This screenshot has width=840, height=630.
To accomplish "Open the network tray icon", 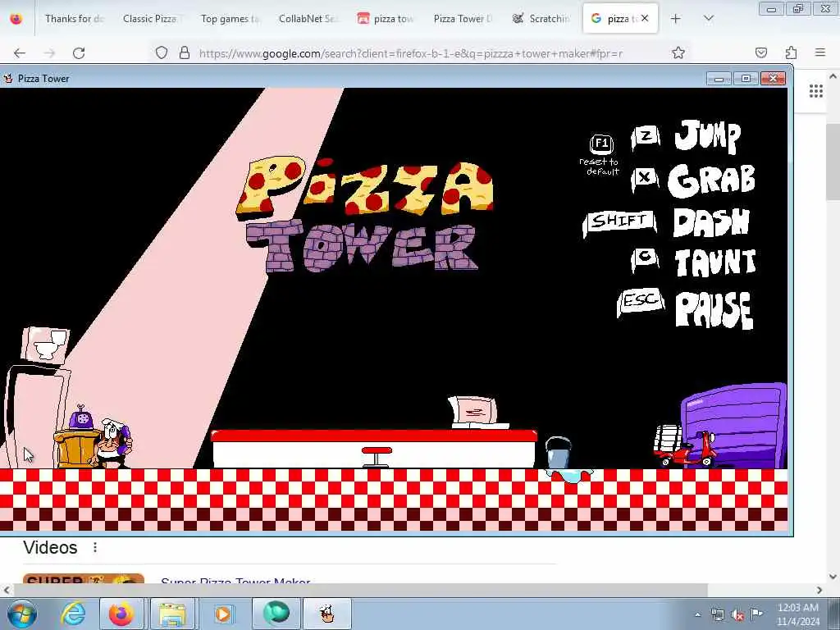I will [x=717, y=615].
